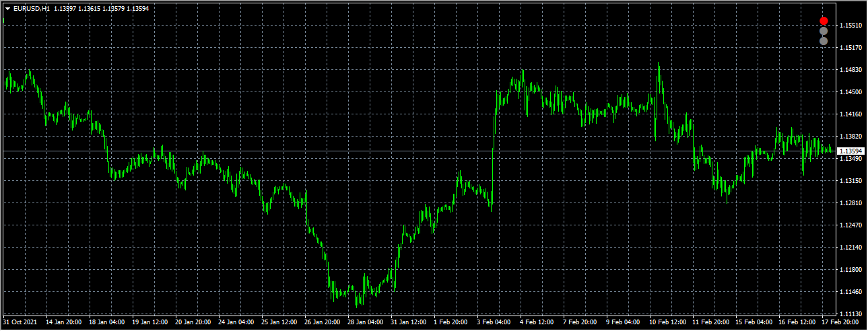Click the 1.14830 price axis label
The width and height of the screenshot is (868, 331).
[x=850, y=70]
